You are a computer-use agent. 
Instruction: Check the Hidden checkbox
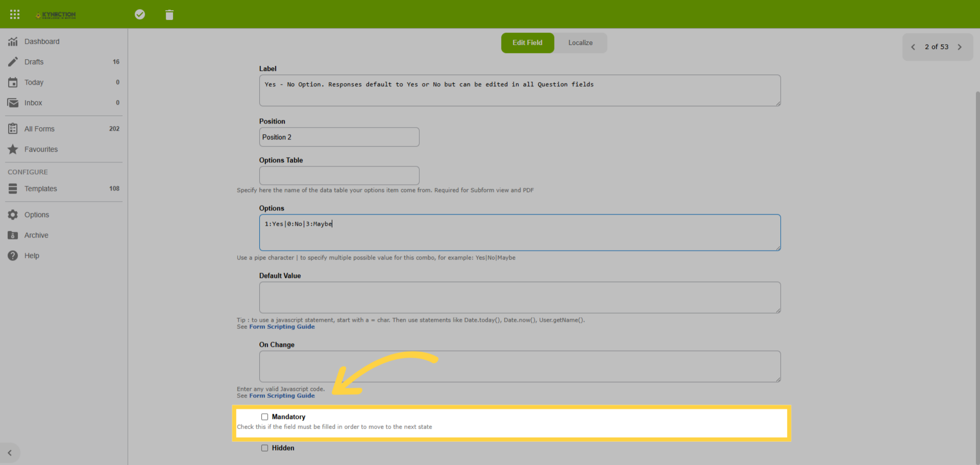point(265,448)
